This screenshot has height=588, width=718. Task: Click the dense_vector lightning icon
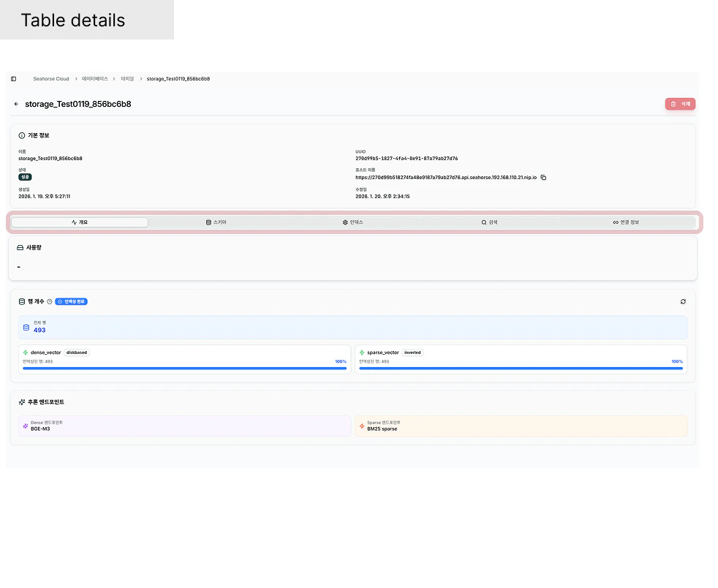[25, 353]
